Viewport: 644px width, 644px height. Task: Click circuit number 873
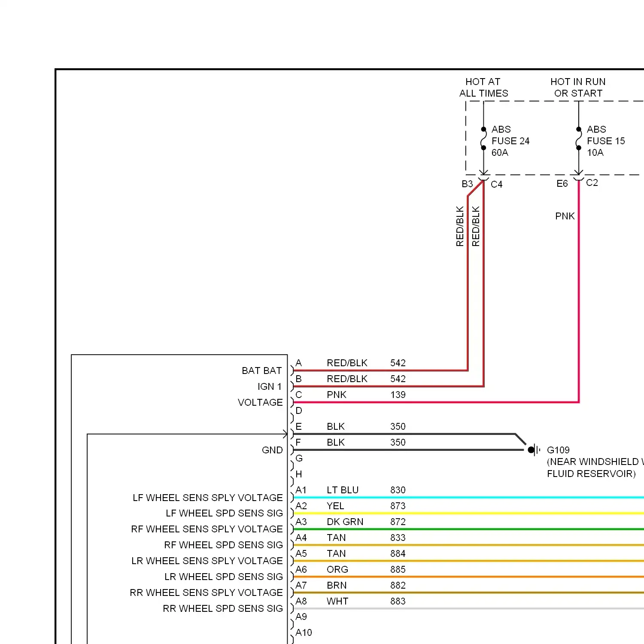click(398, 506)
